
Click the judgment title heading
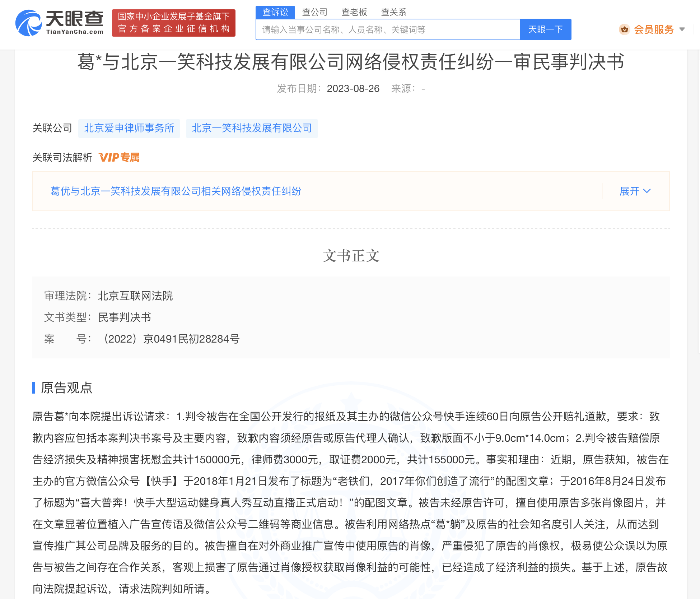[x=351, y=62]
